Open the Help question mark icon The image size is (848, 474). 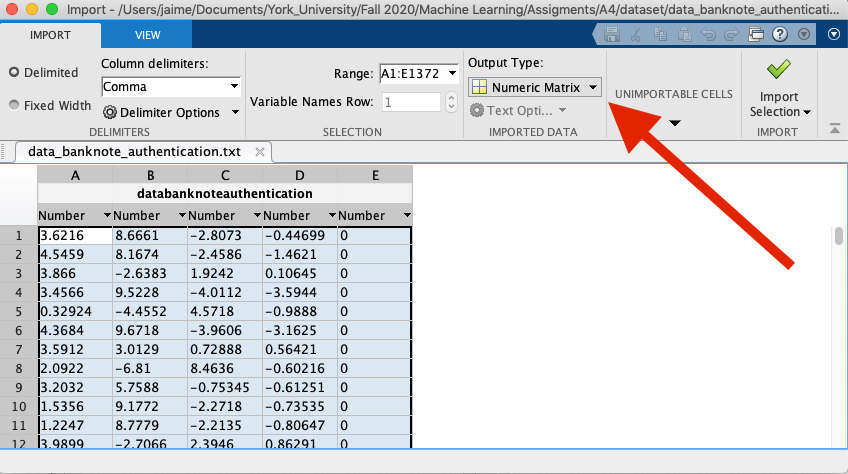[x=779, y=35]
